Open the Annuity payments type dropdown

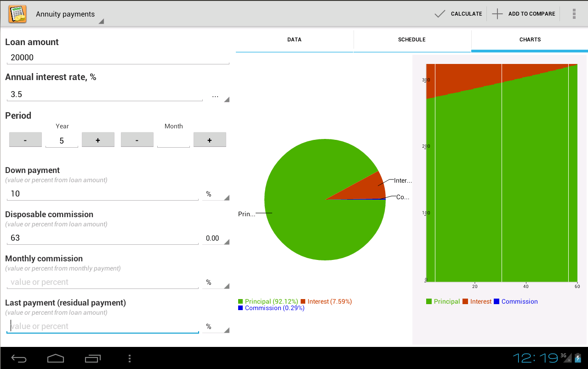69,14
